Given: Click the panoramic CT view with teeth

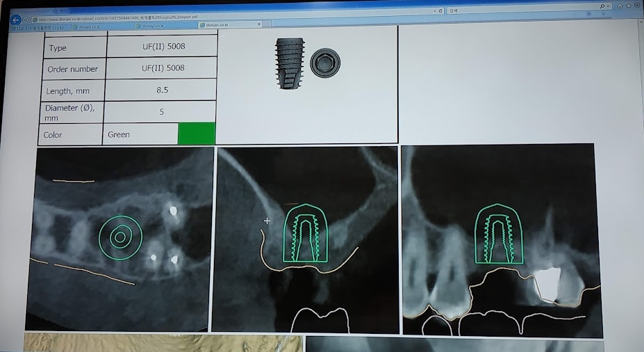Looking at the screenshot, I should 502,241.
